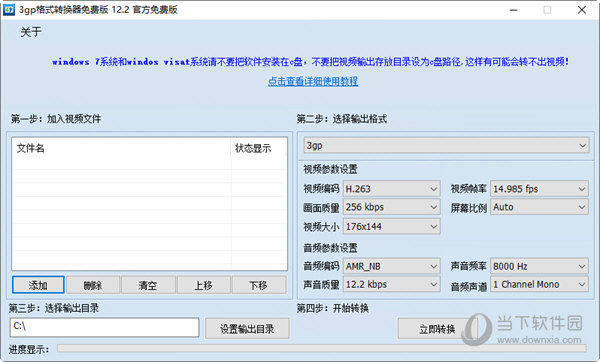Screen dimensions: 600x362
Task: Open the 视频帧率 14.985 fps dropdown
Action: [x=539, y=189]
